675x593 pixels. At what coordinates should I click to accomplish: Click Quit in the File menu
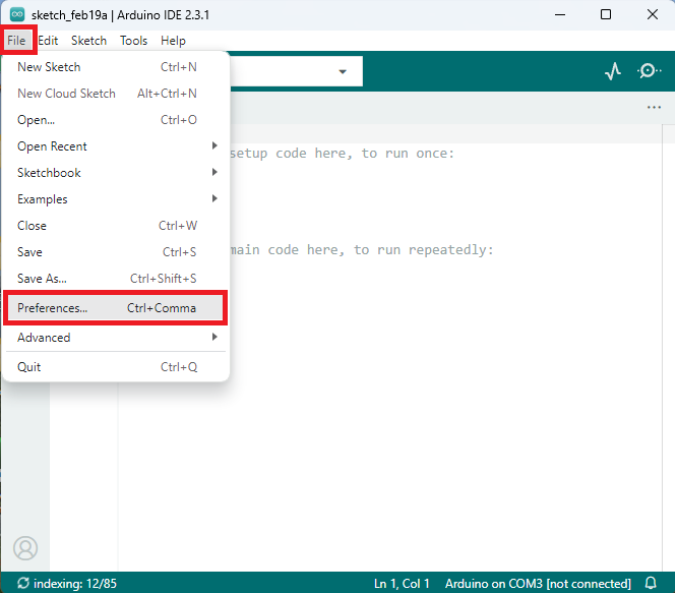tap(115, 367)
